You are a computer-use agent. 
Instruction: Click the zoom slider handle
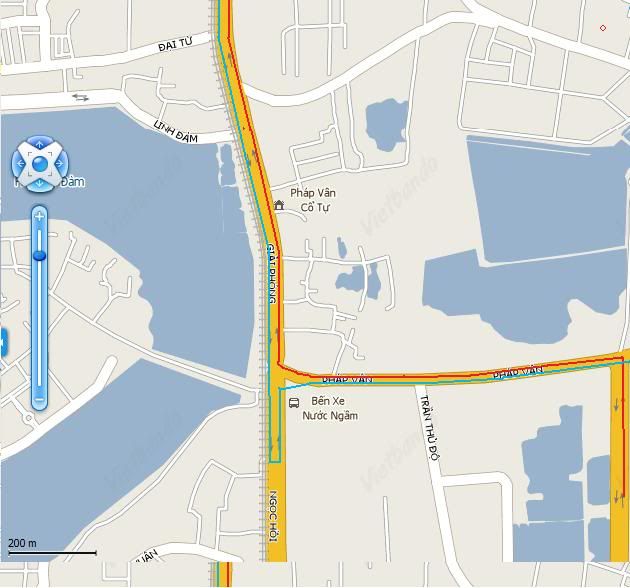pos(39,255)
